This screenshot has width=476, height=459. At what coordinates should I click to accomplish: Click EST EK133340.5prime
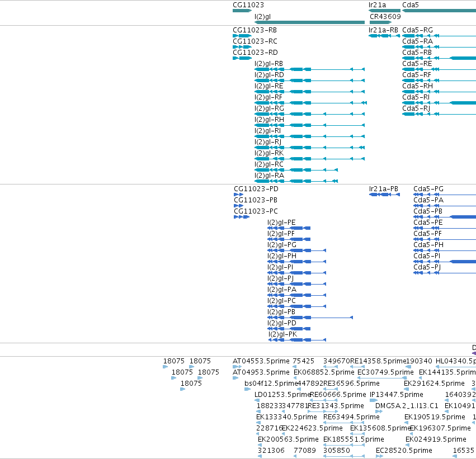click(258, 423)
